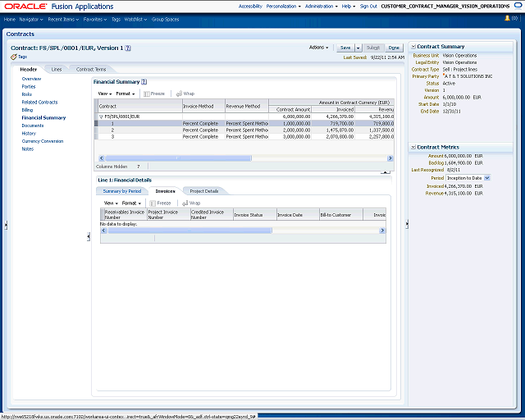Select the Invoices tab
The height and width of the screenshot is (420, 525).
[165, 191]
